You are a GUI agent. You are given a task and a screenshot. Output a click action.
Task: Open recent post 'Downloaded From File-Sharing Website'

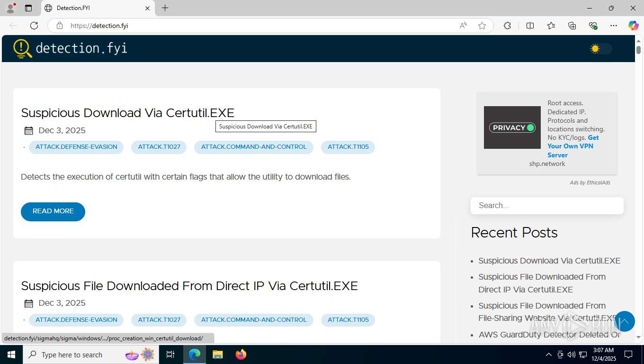[548, 312]
